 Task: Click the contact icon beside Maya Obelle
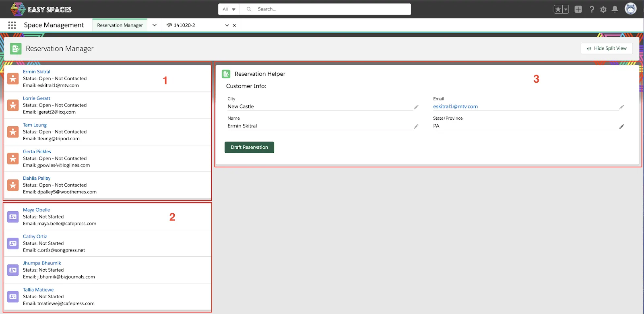[x=13, y=217]
